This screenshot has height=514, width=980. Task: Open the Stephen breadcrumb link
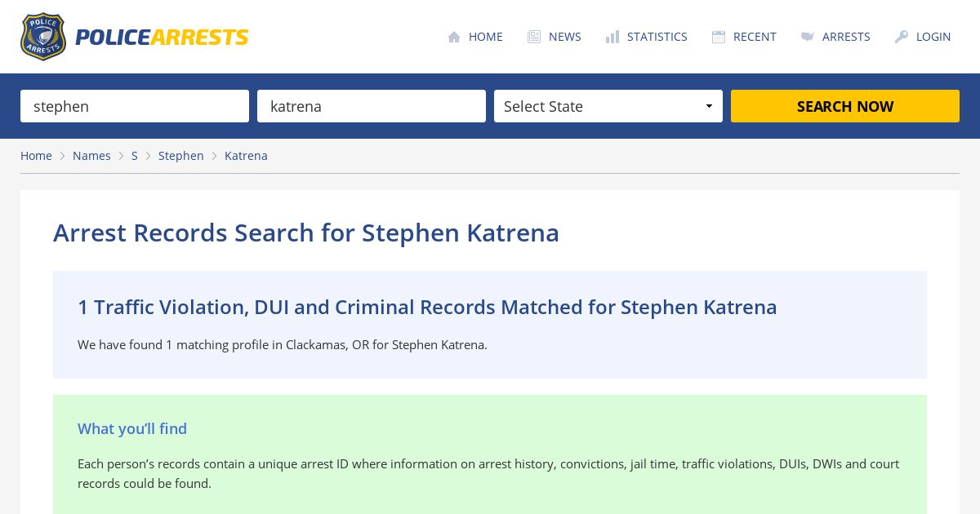click(181, 156)
